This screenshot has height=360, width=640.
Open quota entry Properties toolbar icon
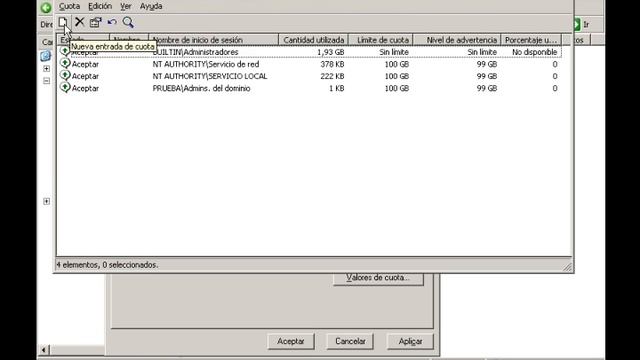point(96,22)
